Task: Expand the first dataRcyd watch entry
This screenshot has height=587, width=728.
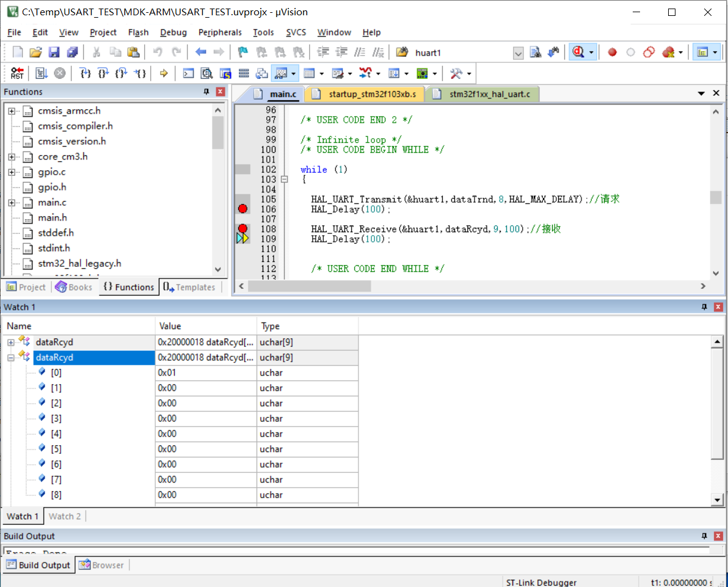Action: coord(10,342)
